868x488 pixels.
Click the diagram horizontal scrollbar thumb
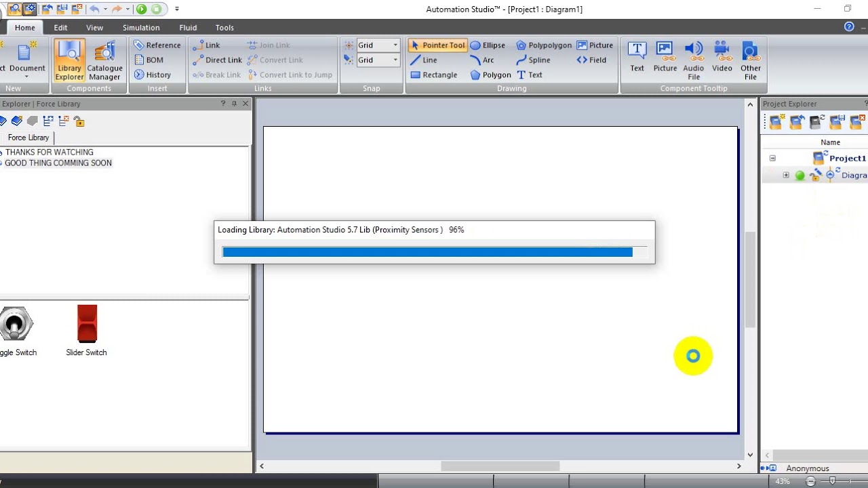(500, 466)
